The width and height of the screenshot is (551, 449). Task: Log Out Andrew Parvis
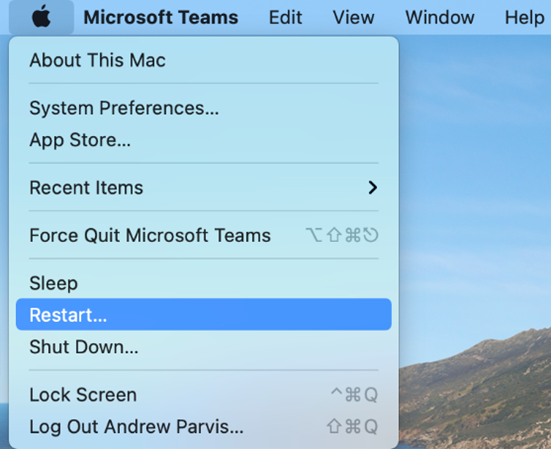point(203,427)
